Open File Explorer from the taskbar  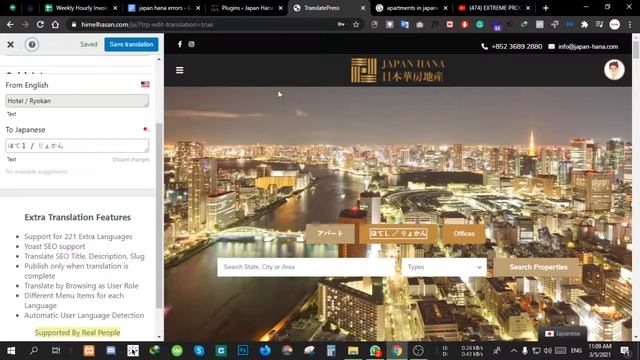(x=353, y=351)
